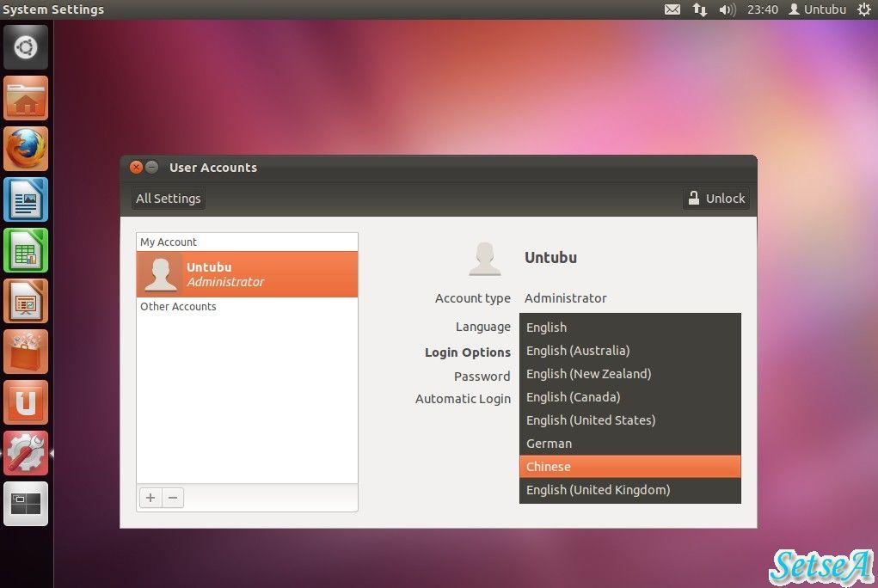Launch LibreOffice Impress presentation icon
The height and width of the screenshot is (588, 878).
click(26, 301)
